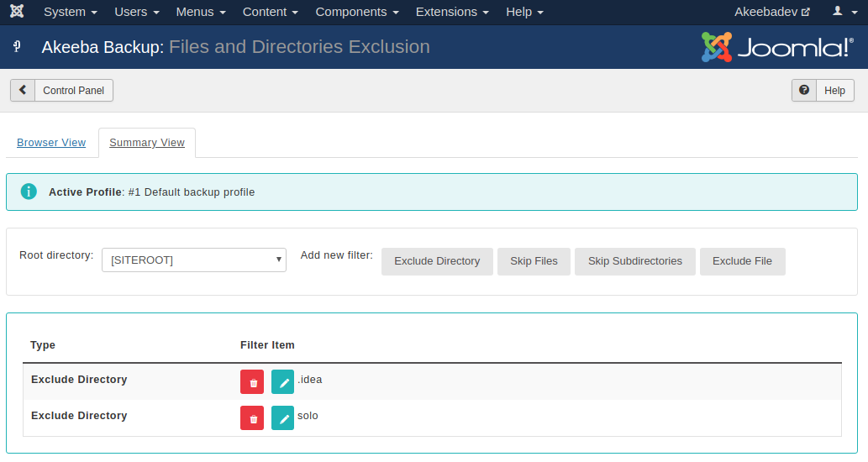The height and width of the screenshot is (462, 868).
Task: Click Exclude Directory label in solo row
Action: pyautogui.click(x=79, y=416)
